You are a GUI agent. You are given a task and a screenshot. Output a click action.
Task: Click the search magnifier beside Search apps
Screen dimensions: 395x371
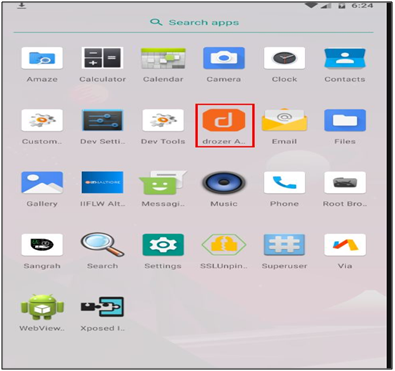click(156, 22)
